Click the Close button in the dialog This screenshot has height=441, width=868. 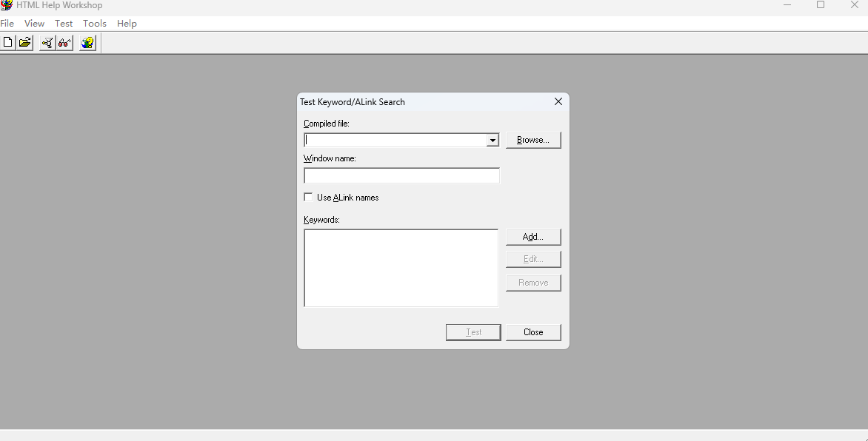(533, 332)
